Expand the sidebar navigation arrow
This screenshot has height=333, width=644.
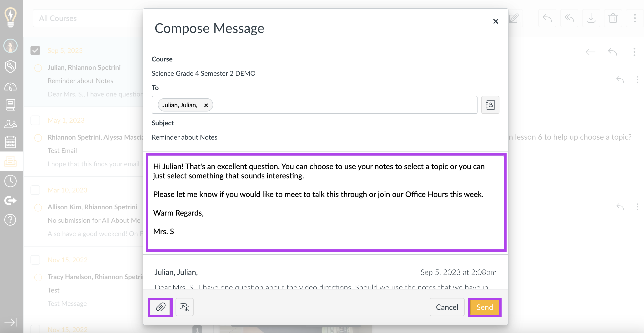[10, 322]
